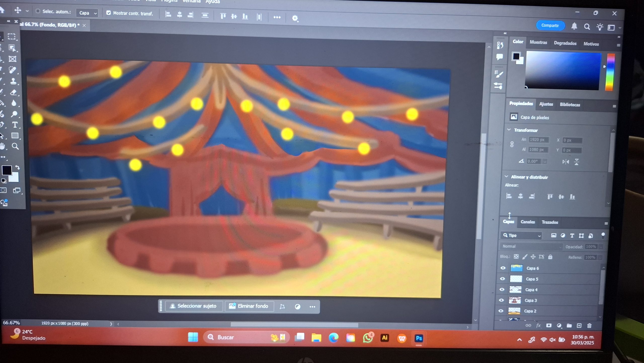
Task: Switch to the Canales tab
Action: (x=528, y=222)
